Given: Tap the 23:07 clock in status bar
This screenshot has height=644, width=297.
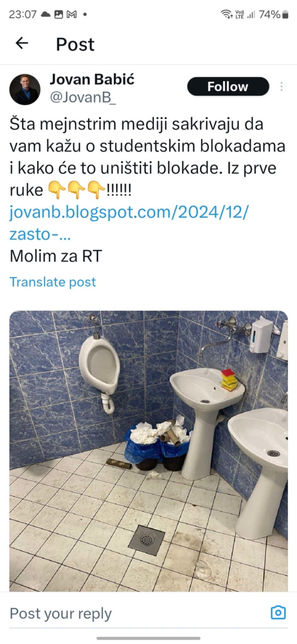Looking at the screenshot, I should click(23, 15).
